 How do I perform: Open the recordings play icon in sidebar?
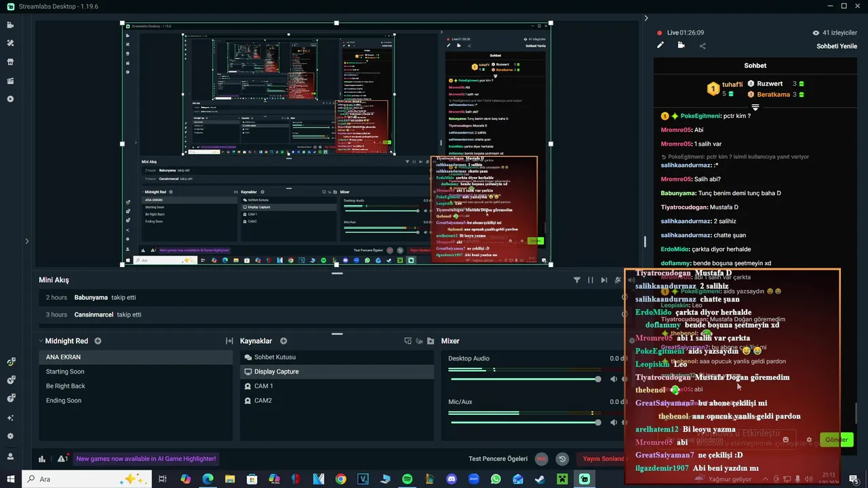[x=10, y=99]
